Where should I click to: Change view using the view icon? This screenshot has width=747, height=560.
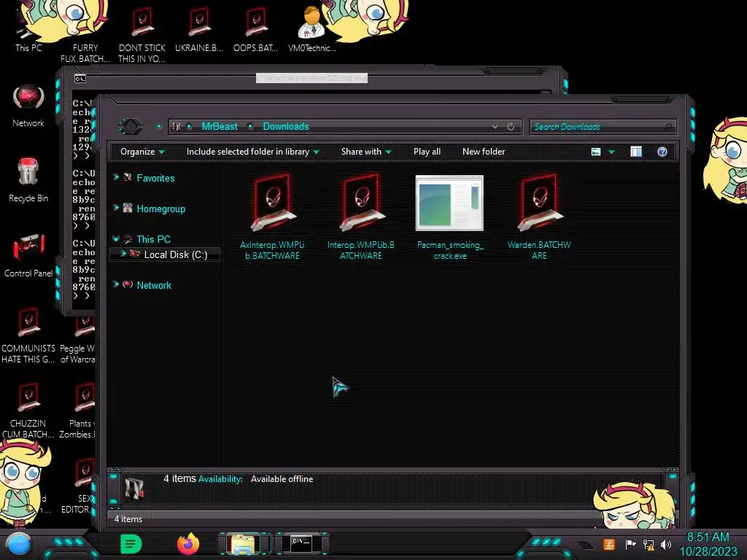click(596, 152)
